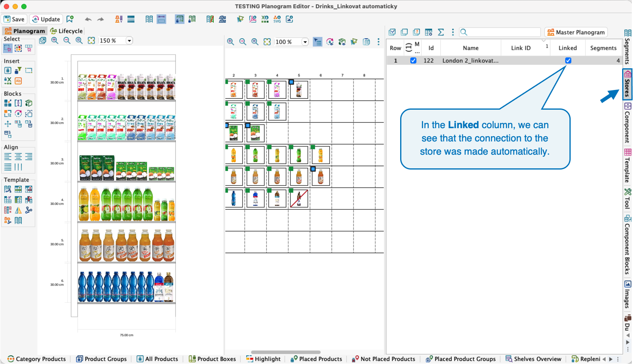Switch to Placed Product Groups bottom tab
The image size is (633, 364).
[x=461, y=359]
